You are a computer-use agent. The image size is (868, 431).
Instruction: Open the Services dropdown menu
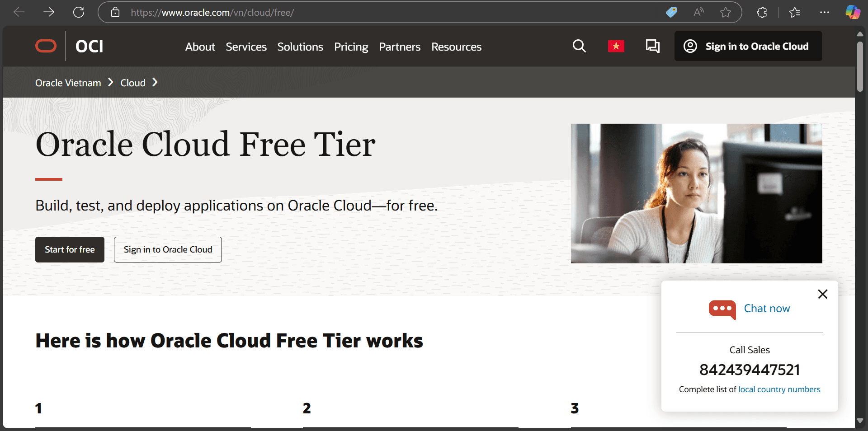click(246, 47)
